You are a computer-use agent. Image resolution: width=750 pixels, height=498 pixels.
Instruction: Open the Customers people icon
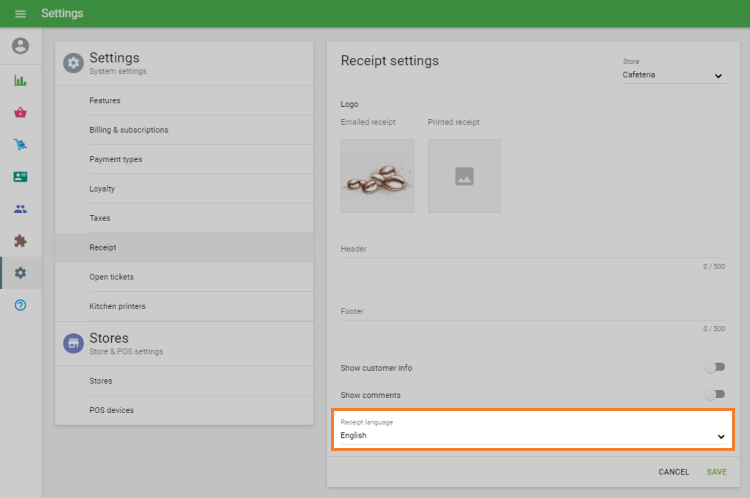[x=20, y=209]
